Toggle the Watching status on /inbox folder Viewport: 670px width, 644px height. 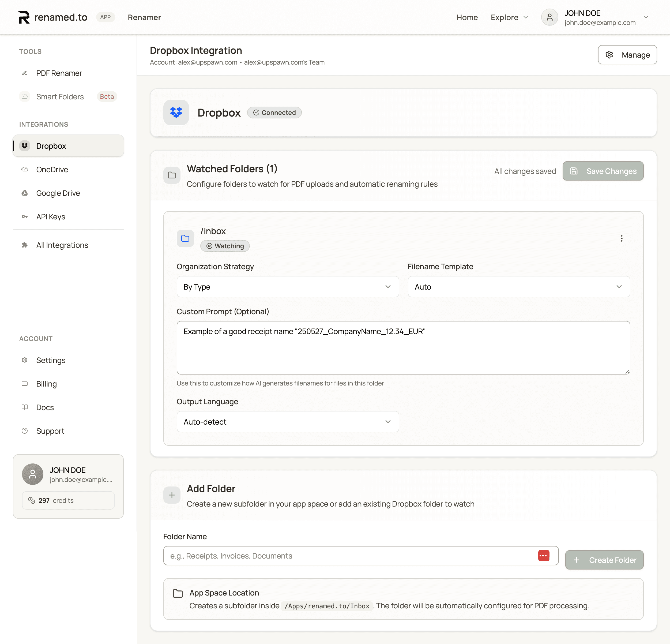225,246
